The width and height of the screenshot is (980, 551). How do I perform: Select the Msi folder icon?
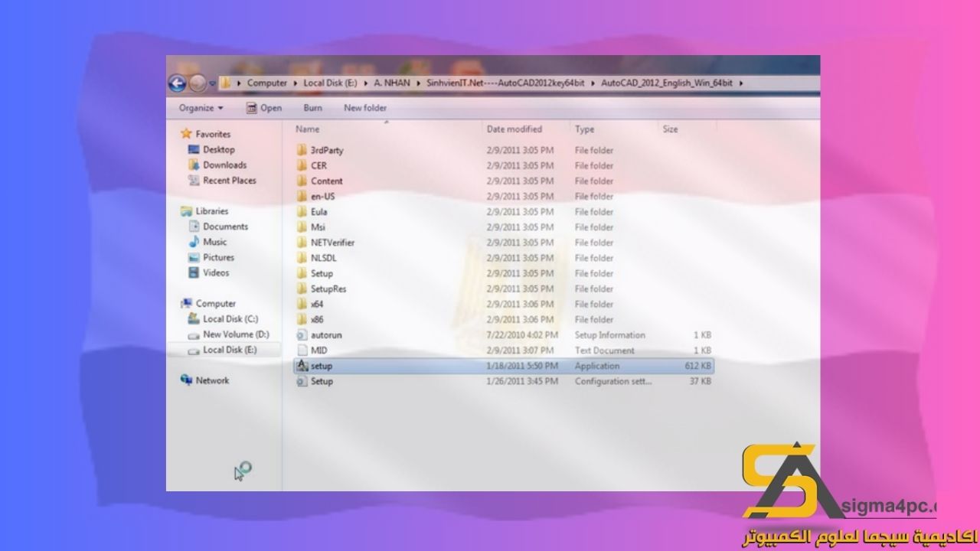(302, 227)
